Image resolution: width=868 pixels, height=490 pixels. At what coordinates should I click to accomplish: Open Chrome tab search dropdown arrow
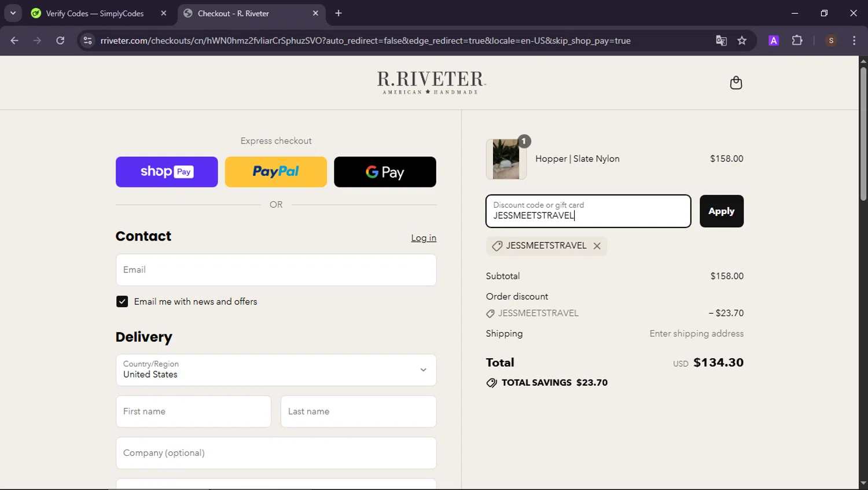point(13,13)
